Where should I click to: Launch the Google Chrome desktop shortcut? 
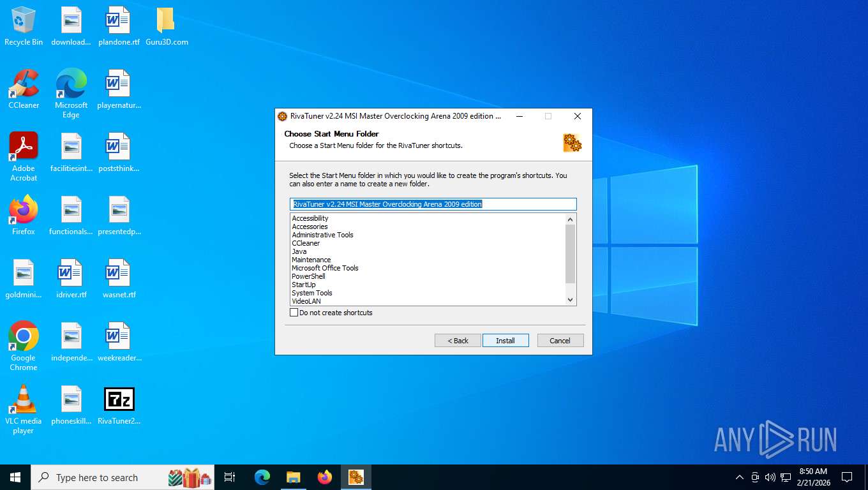[24, 346]
